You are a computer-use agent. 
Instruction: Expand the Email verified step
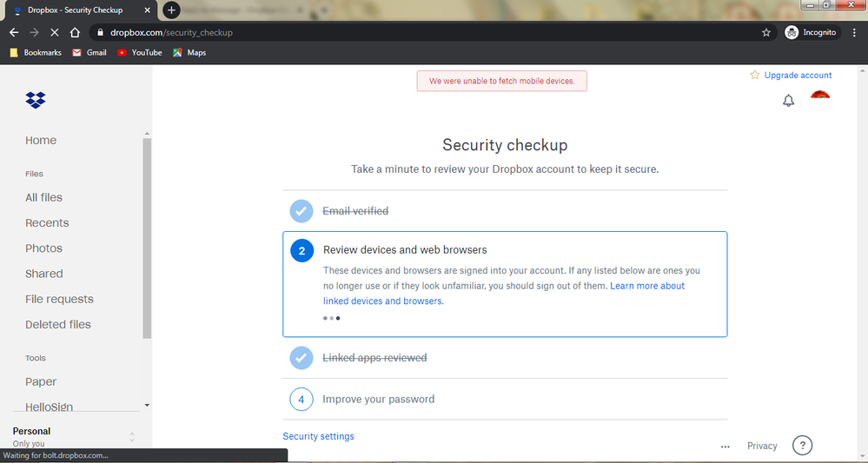pyautogui.click(x=355, y=211)
